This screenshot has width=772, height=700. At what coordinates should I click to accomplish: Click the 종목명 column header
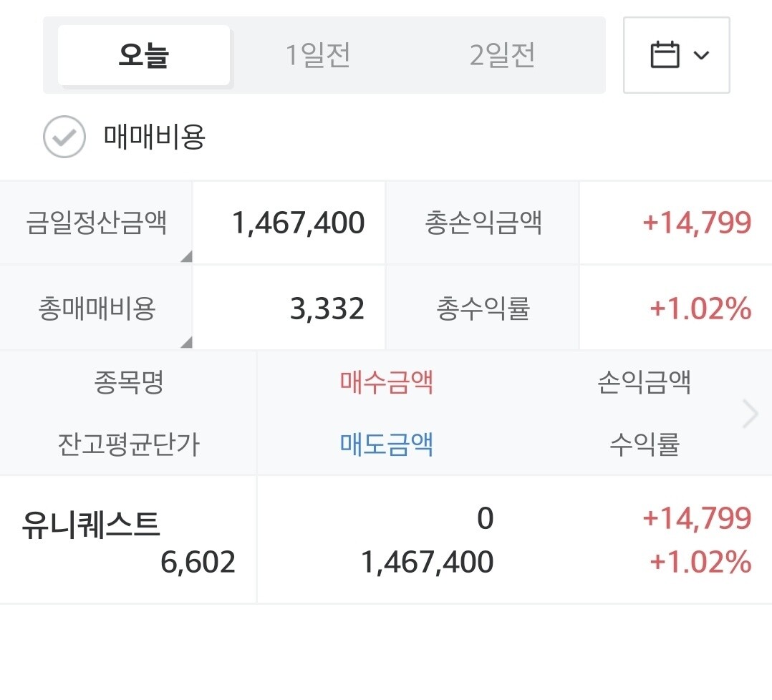[128, 382]
